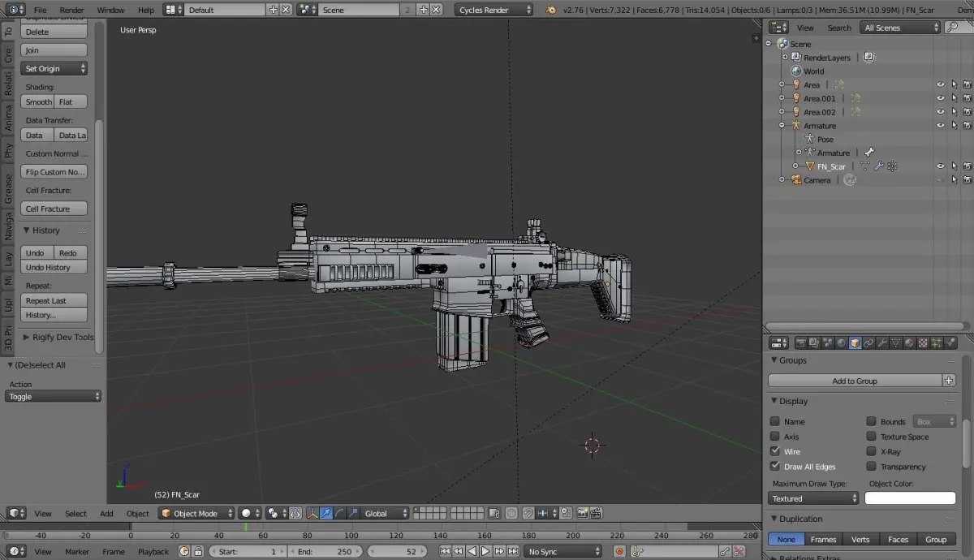
Task: Open the Set Origin dropdown
Action: [x=54, y=68]
